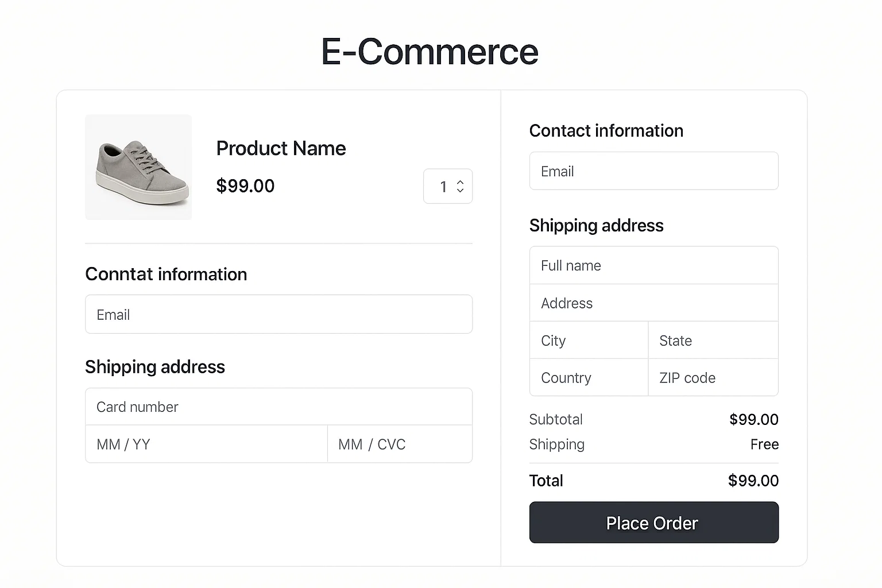This screenshot has width=882, height=588.
Task: Click the MM / YY expiry field
Action: pos(206,444)
